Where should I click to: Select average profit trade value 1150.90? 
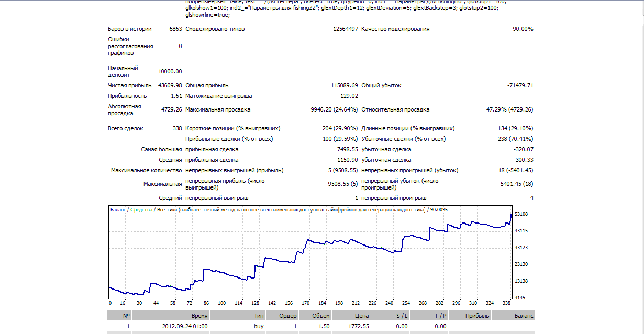348,160
